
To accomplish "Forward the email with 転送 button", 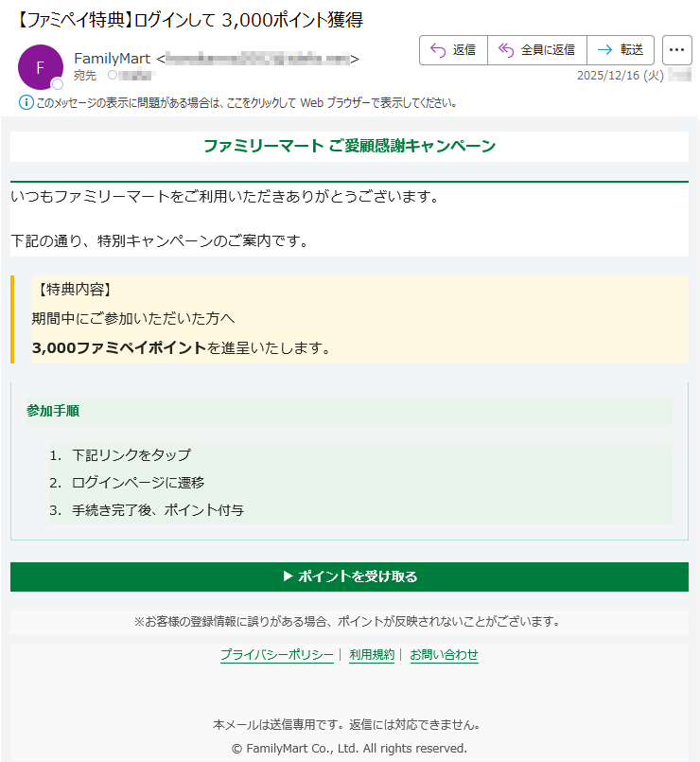I will click(x=621, y=50).
